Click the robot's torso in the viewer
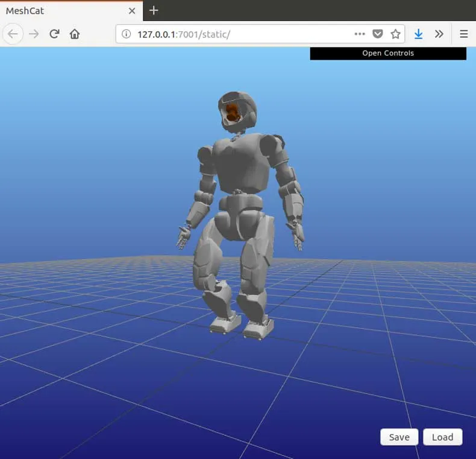 pyautogui.click(x=243, y=164)
